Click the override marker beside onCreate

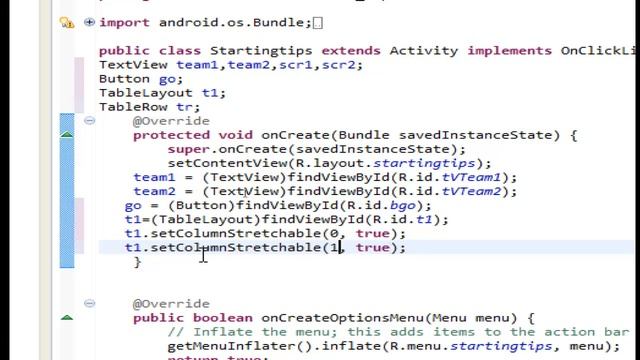pyautogui.click(x=67, y=135)
